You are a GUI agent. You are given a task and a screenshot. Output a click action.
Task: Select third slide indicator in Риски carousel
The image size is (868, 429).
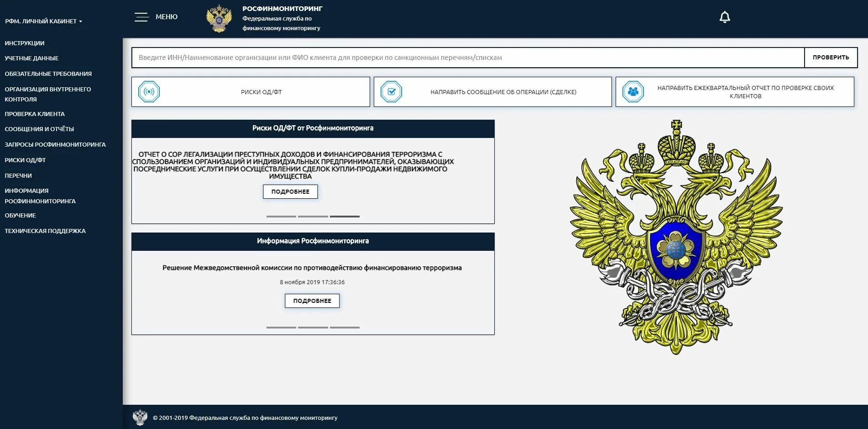click(345, 216)
